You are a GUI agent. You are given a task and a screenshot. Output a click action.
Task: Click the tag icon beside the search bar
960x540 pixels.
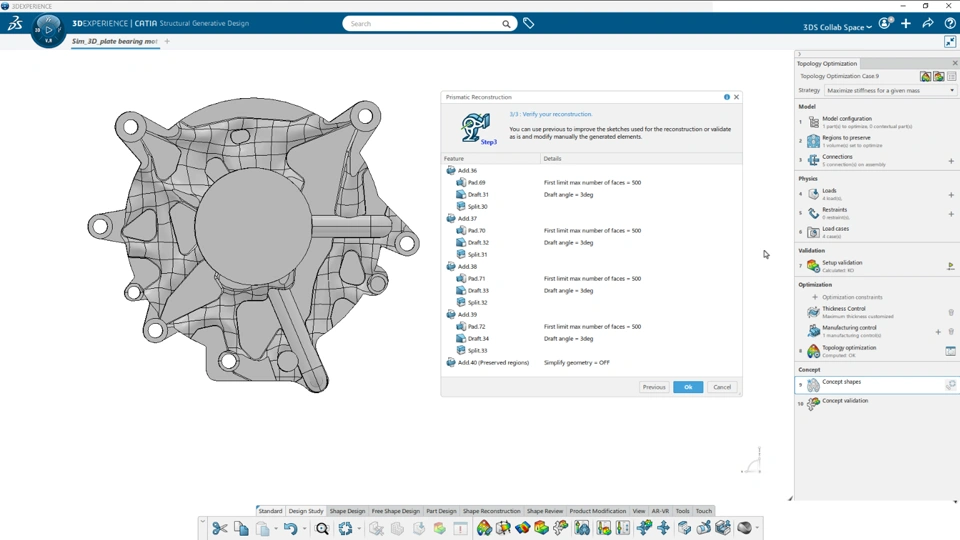(529, 24)
